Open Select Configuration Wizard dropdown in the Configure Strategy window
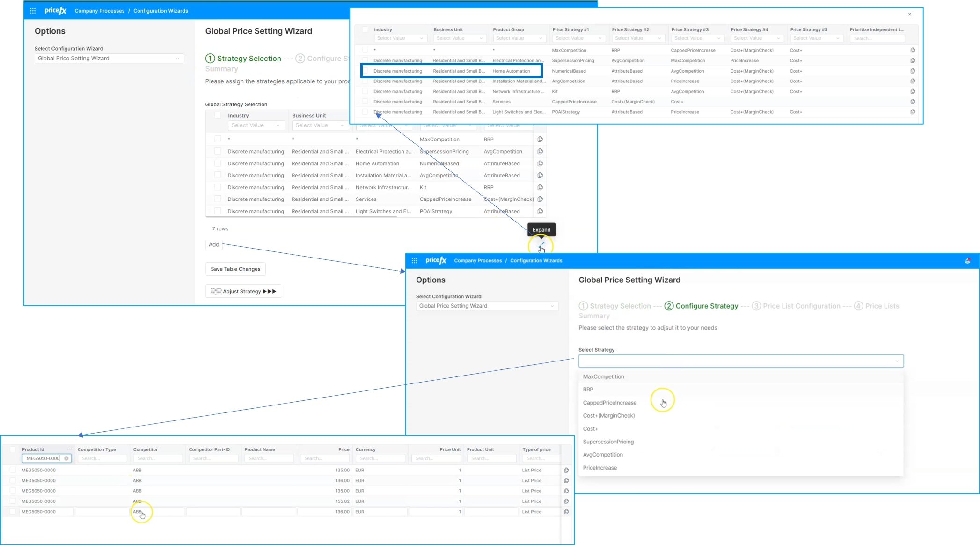Screen dimensions: 980x545 (x=487, y=306)
